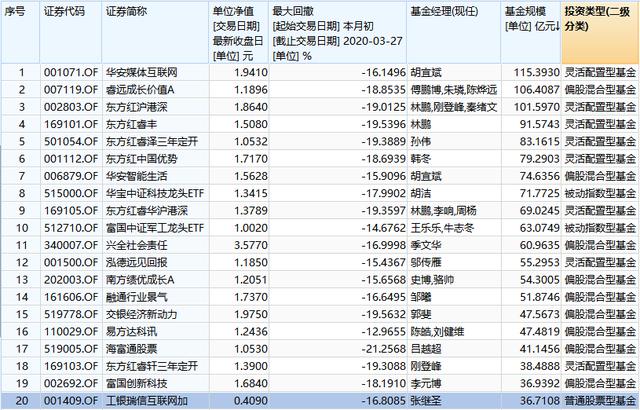Select 普通股票型基金 type cell
The width and height of the screenshot is (640, 410).
pos(600,401)
